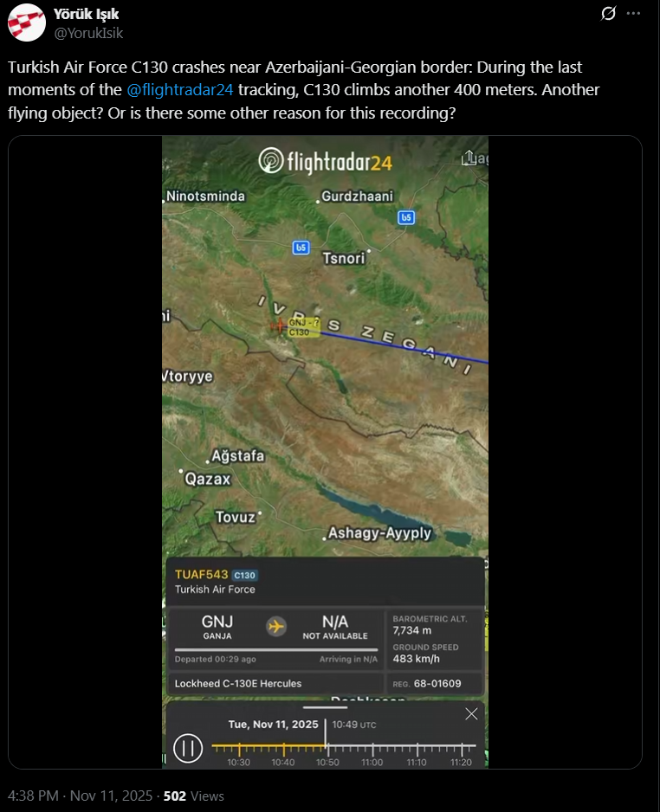The image size is (660, 812).
Task: Click the Ninotsminda map label
Action: click(205, 197)
